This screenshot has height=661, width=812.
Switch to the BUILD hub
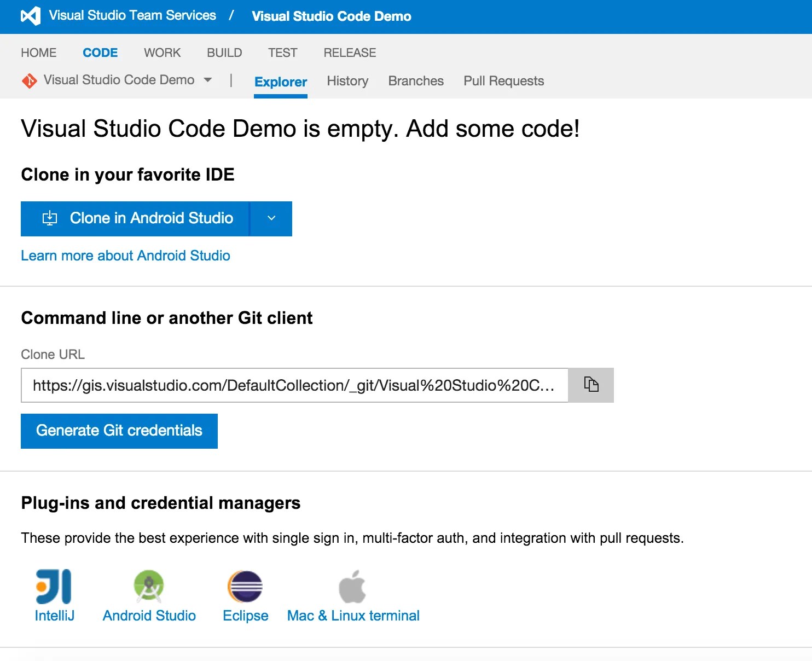click(224, 53)
